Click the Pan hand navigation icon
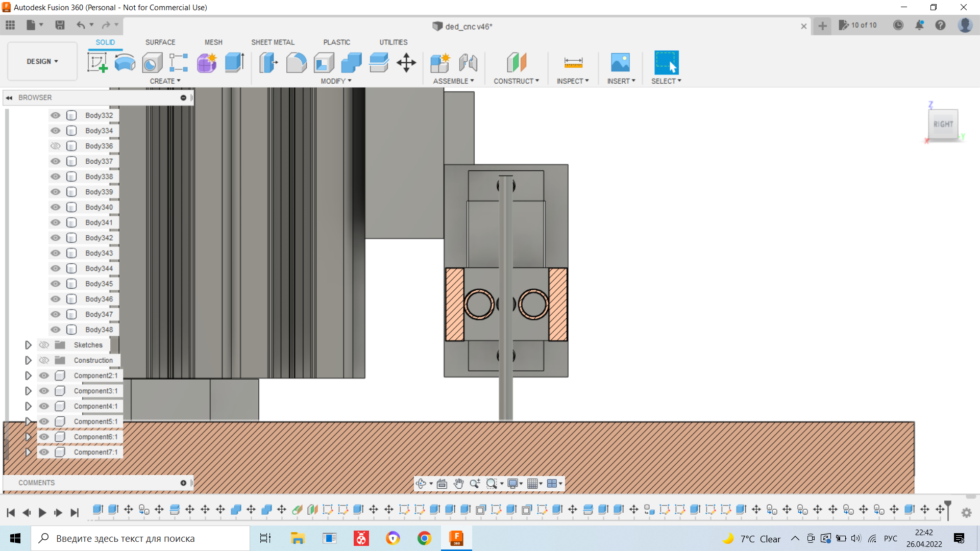The image size is (980, 551). pos(458,484)
